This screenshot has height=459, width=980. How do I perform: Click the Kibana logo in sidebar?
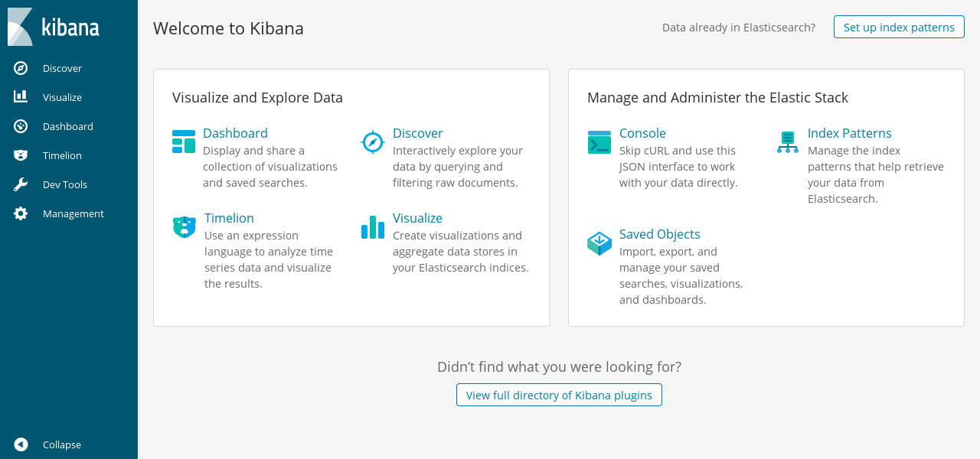pyautogui.click(x=54, y=28)
